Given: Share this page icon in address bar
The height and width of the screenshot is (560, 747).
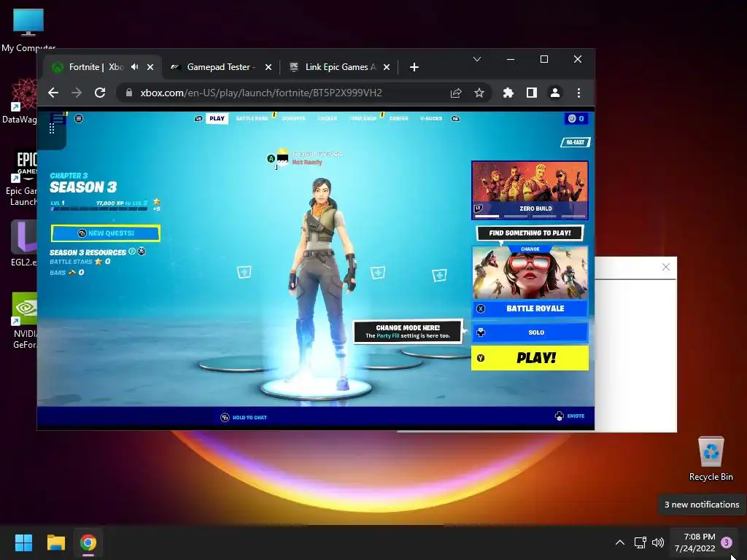Looking at the screenshot, I should pyautogui.click(x=456, y=93).
